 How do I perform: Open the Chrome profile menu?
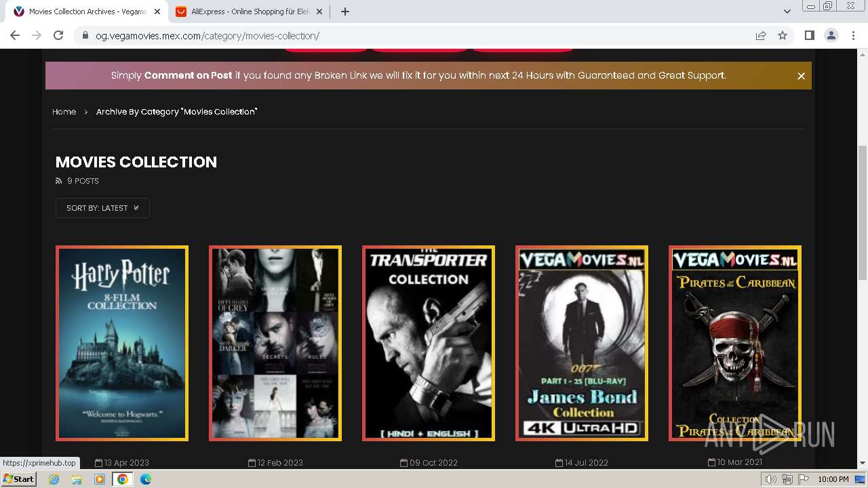point(831,35)
